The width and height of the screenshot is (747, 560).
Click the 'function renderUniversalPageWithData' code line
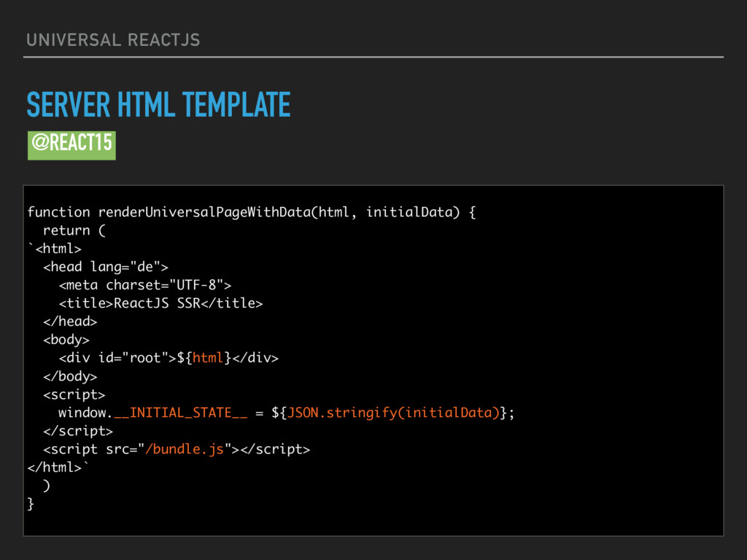[252, 212]
